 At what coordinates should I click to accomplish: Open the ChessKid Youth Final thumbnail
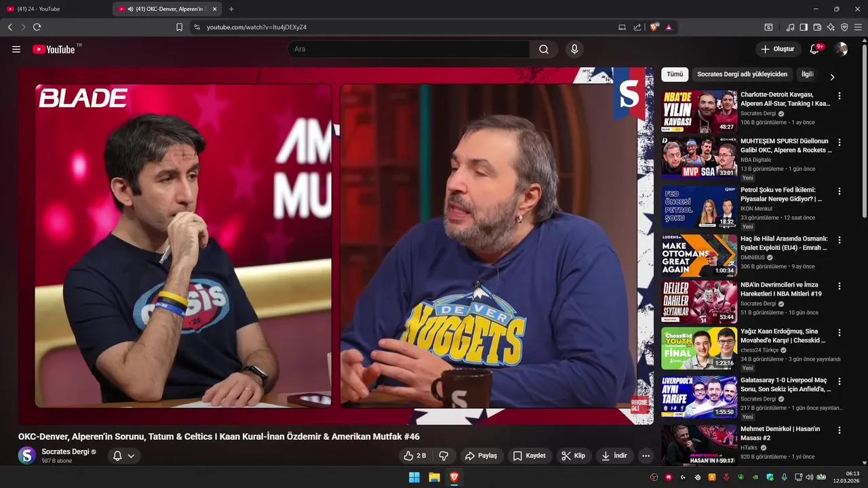[699, 348]
